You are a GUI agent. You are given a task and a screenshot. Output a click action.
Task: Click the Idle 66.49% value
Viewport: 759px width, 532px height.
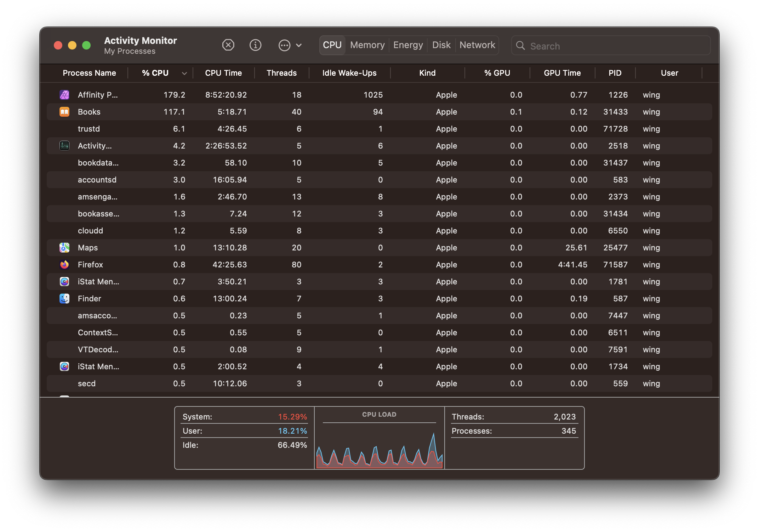coord(292,445)
